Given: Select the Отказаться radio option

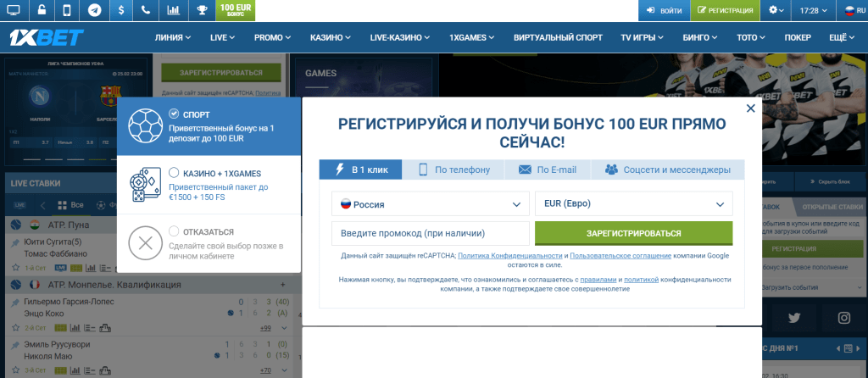Looking at the screenshot, I should point(174,231).
